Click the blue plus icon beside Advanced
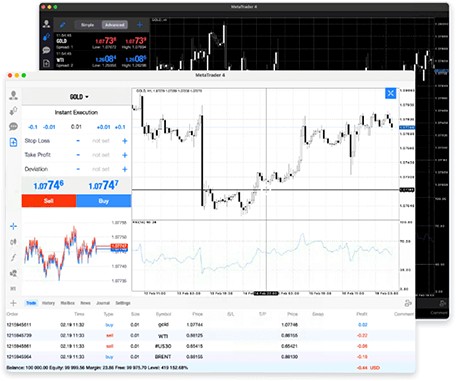This screenshot has height=381, width=456. 140,25
